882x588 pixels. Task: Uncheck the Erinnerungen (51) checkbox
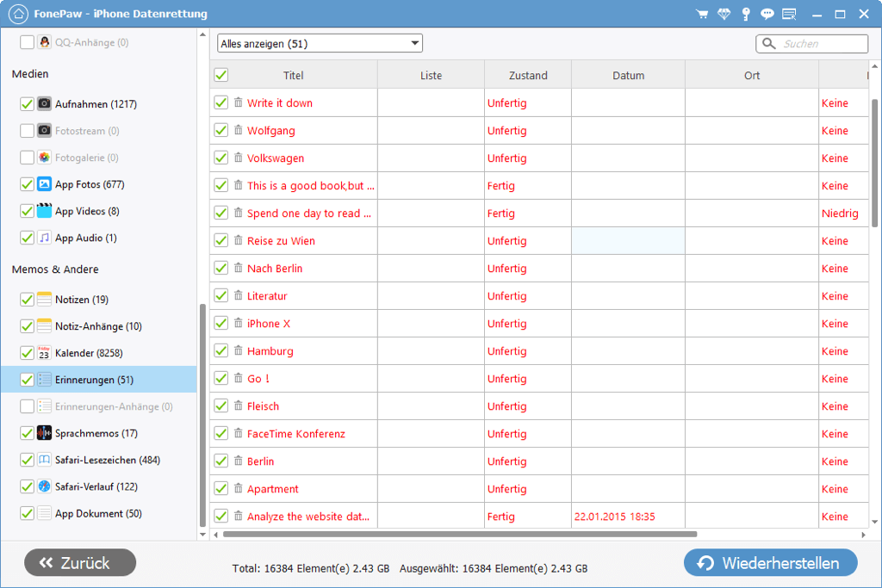coord(27,380)
